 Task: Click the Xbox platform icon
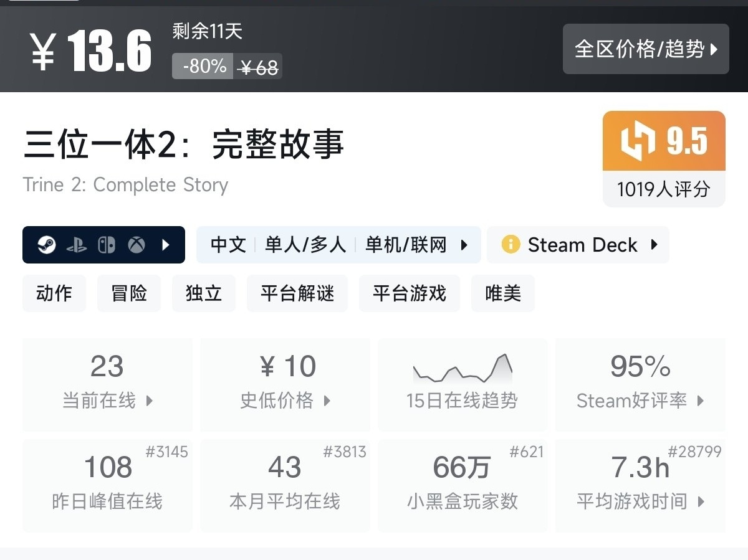pos(137,245)
